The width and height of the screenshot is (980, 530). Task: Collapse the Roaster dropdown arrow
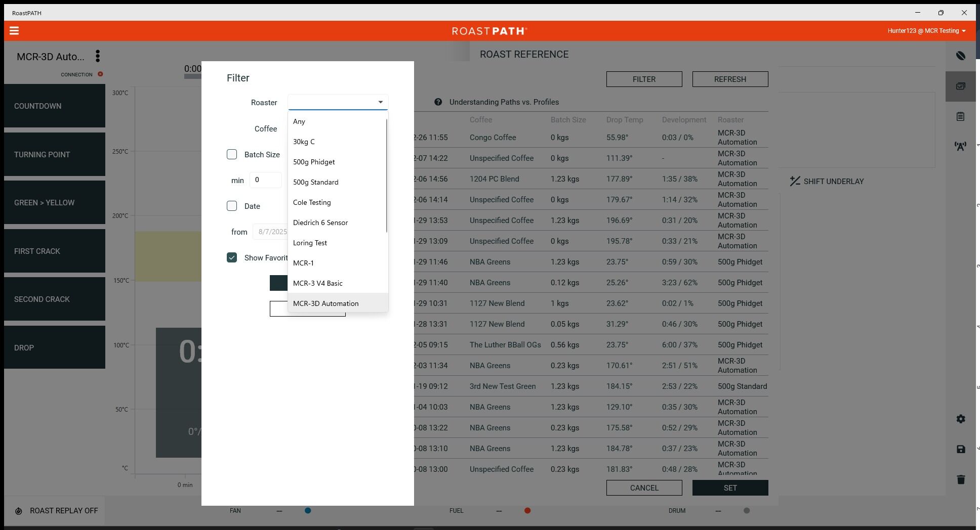[x=381, y=102]
